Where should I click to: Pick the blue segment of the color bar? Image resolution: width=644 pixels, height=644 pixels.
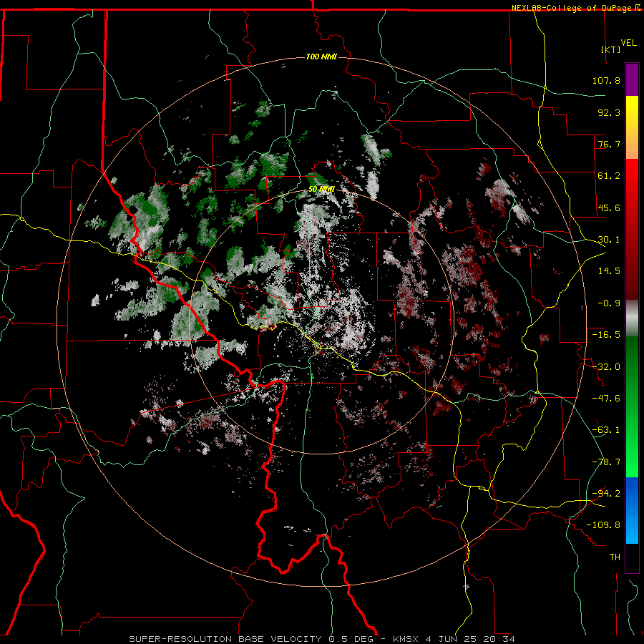pos(632,510)
